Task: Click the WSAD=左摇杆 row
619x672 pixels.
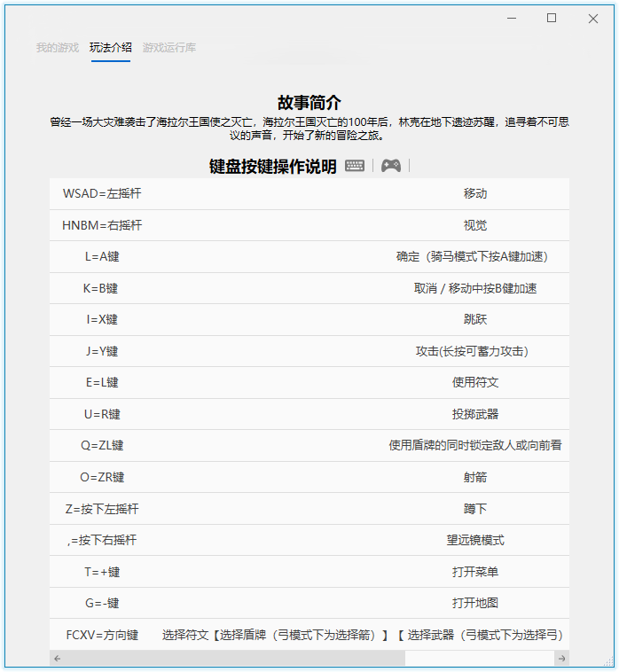Action: coord(102,194)
